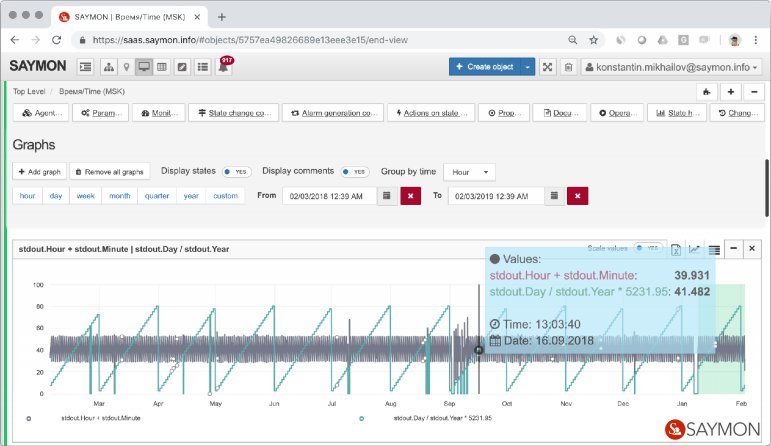This screenshot has height=446, width=771.
Task: Clear the To date with red X
Action: point(578,196)
